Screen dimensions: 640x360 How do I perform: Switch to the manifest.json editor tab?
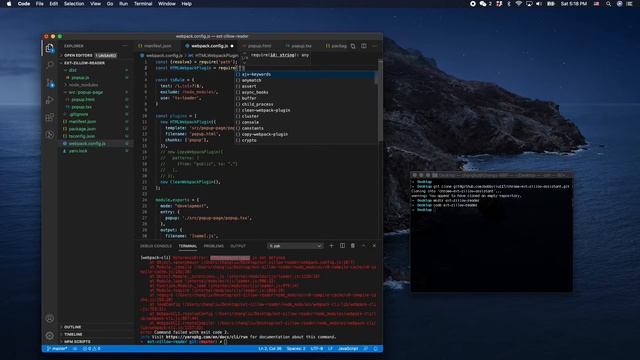(158, 46)
